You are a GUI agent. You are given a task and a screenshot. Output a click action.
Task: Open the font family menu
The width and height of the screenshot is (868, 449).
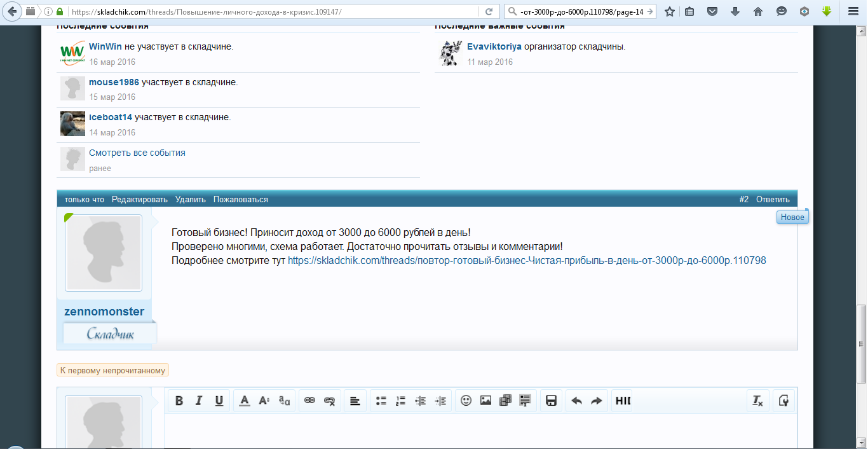tap(285, 401)
